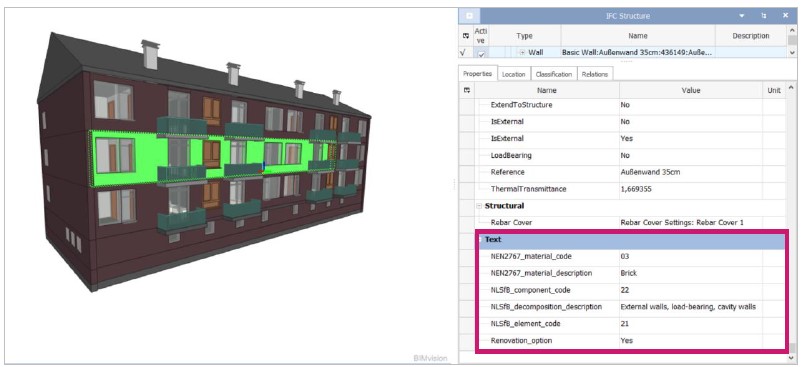Open the IFC Structure panel dropdown arrow
Image resolution: width=805 pixels, height=367 pixels.
coord(742,16)
